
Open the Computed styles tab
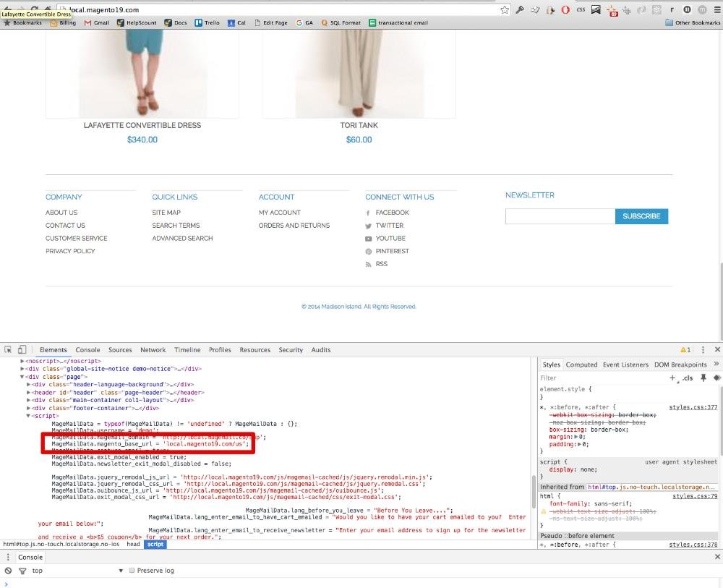click(x=581, y=365)
